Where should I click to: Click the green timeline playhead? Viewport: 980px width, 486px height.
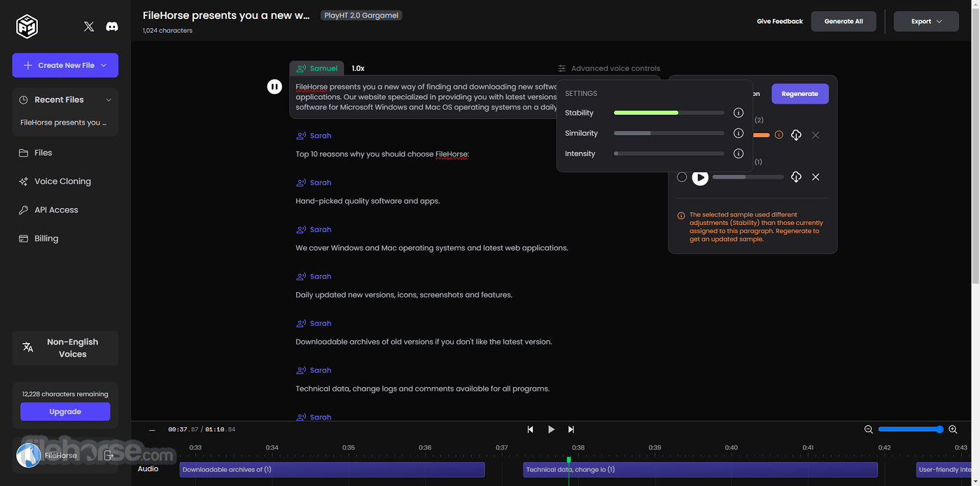click(x=568, y=460)
